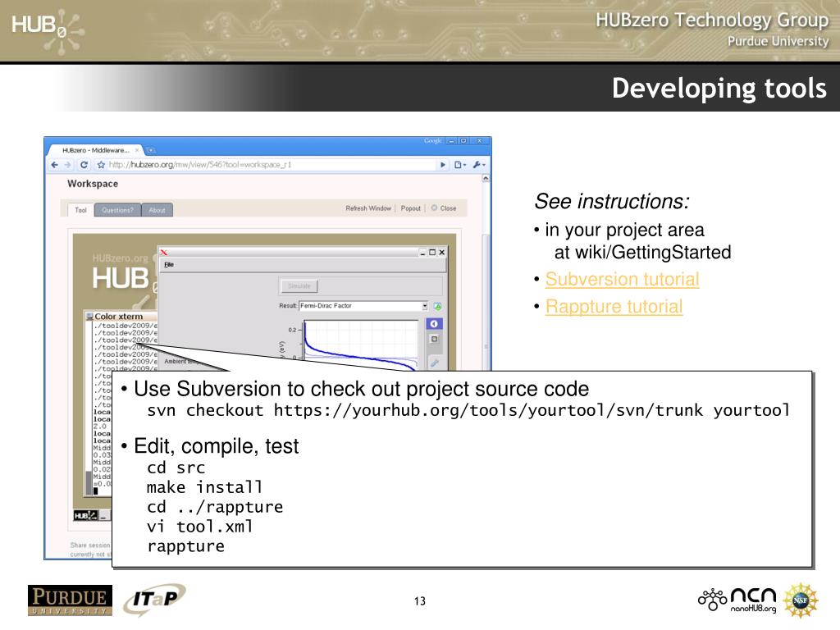Click the Refresh Window link
Screen dimensions: 840x630
click(x=368, y=208)
